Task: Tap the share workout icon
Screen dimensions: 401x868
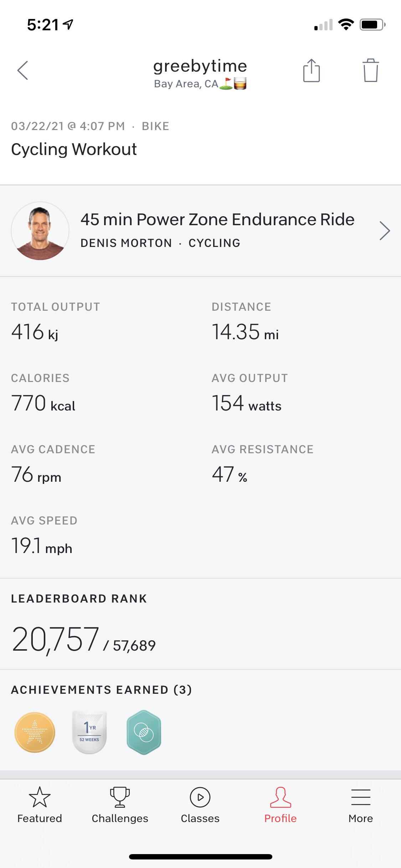Action: (x=311, y=71)
